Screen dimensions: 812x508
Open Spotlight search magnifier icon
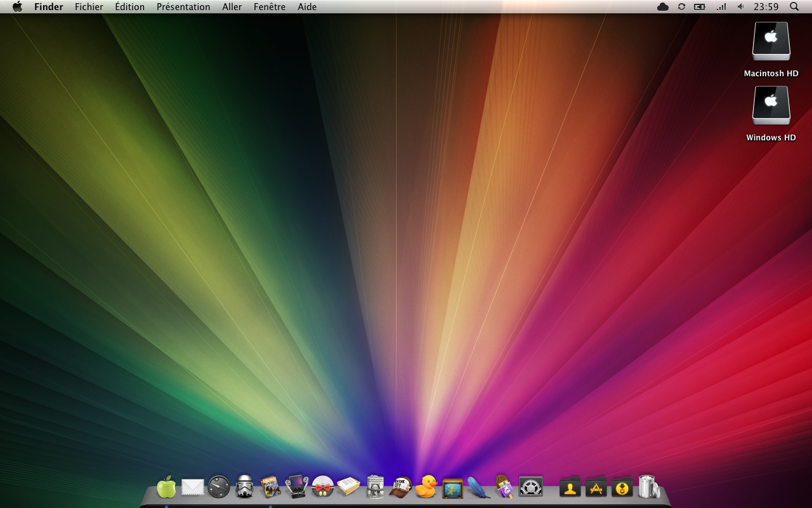(794, 7)
